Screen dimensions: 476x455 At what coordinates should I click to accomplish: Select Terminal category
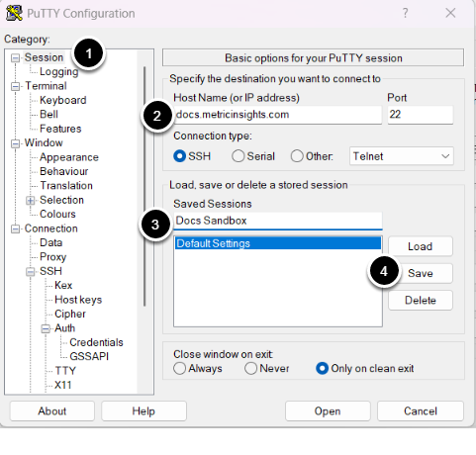46,86
